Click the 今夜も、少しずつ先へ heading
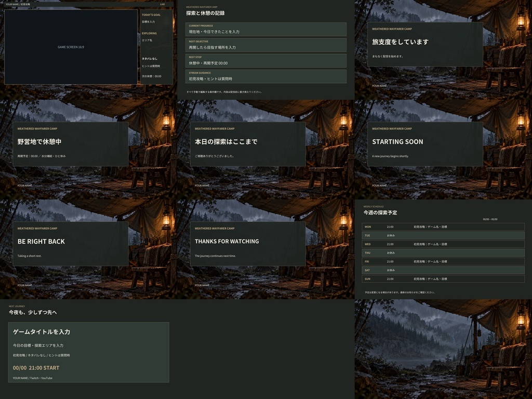Image resolution: width=532 pixels, height=399 pixels. click(33, 312)
